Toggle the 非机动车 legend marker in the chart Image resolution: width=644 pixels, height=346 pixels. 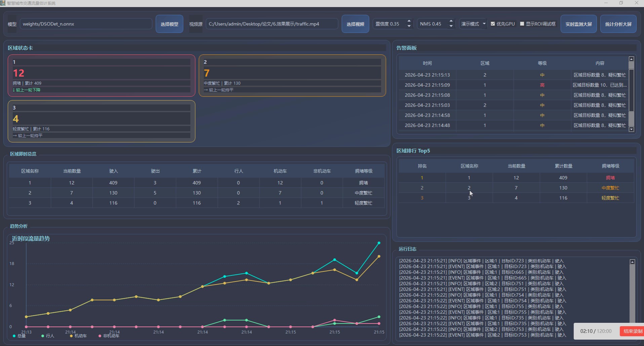tap(100, 336)
